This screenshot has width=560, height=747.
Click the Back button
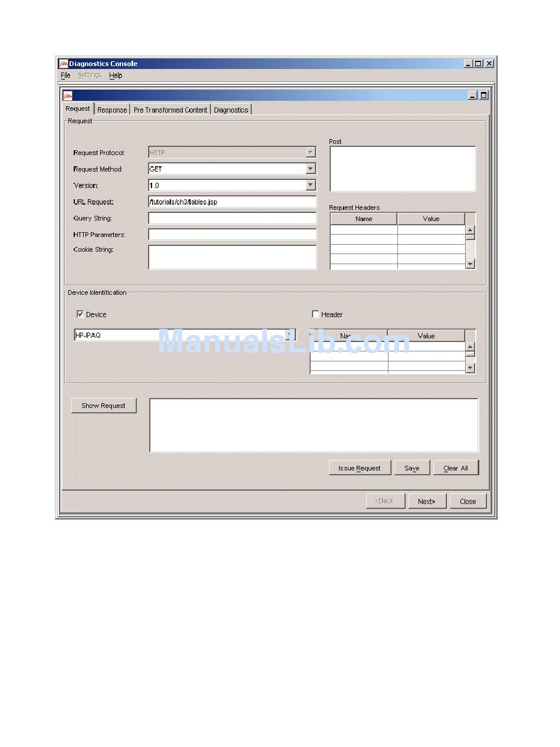pos(386,501)
